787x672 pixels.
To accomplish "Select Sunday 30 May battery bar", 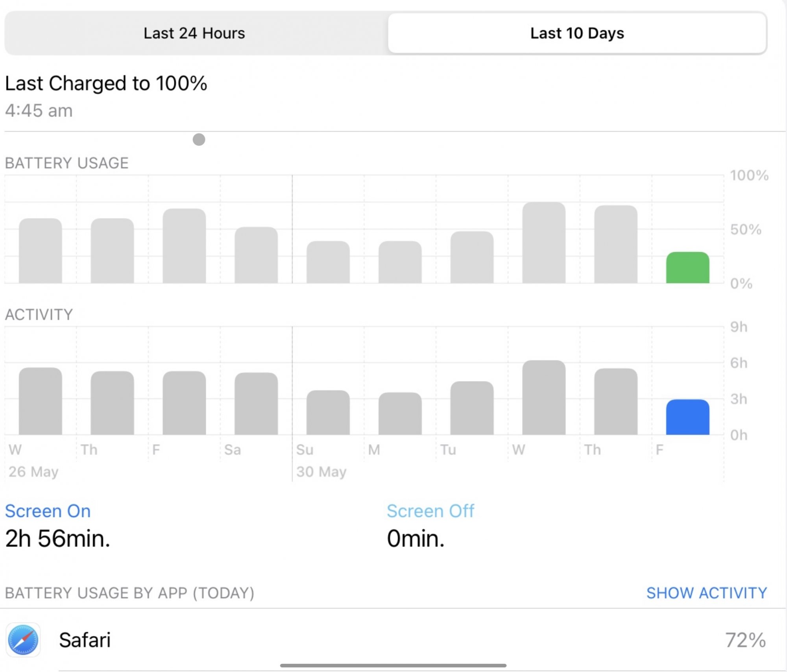I will pyautogui.click(x=328, y=262).
